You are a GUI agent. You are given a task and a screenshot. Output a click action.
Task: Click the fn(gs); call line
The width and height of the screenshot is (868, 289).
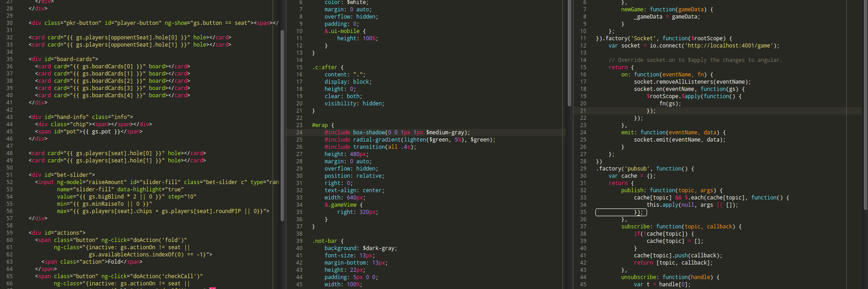670,104
